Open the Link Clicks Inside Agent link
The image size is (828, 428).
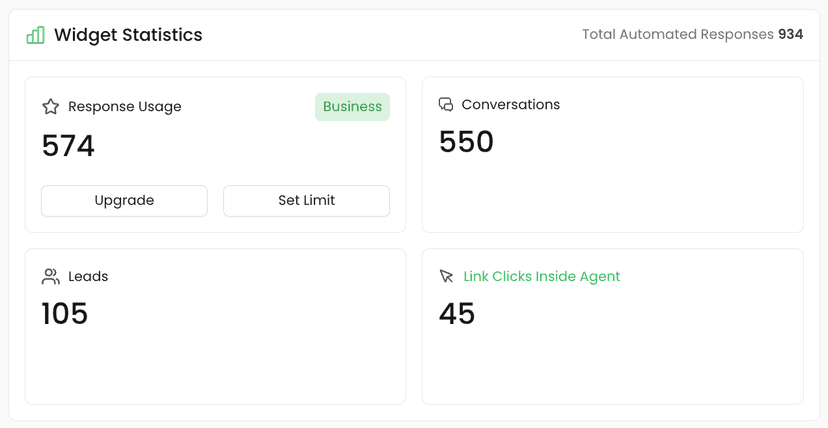click(541, 276)
